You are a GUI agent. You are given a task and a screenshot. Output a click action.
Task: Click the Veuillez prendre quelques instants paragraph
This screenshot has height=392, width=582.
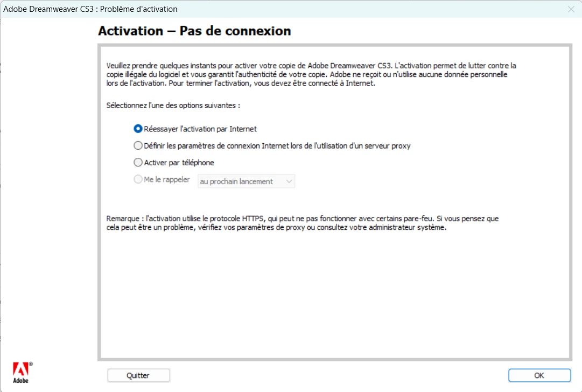pos(311,74)
